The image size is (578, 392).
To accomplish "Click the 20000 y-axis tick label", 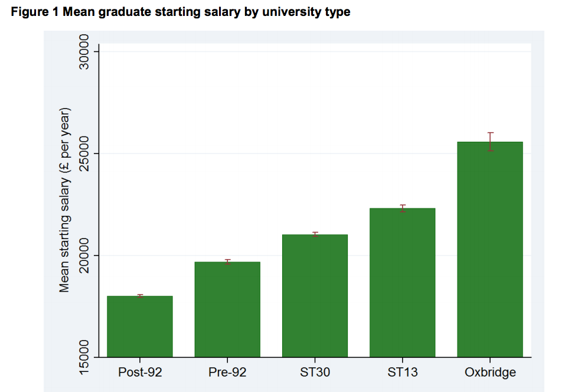I will coord(84,255).
